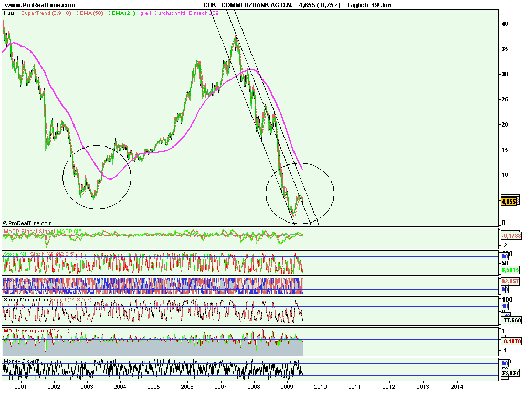
Task: Click the -0,1978 MACD Histogram value
Action: pyautogui.click(x=511, y=341)
